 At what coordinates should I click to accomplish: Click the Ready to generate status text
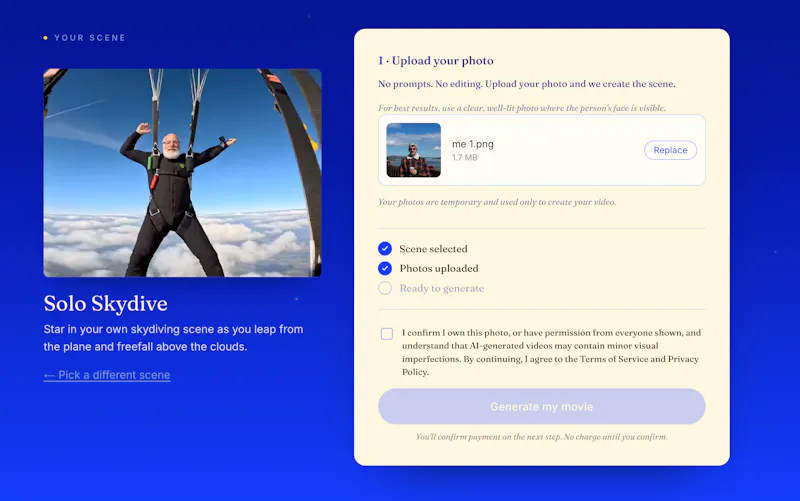click(x=441, y=288)
